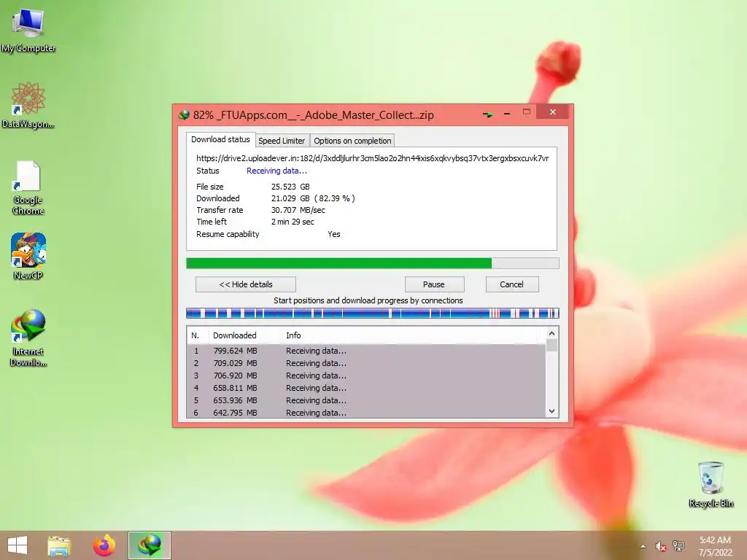Select connection row 642.795 MB
The height and width of the screenshot is (560, 747).
click(x=366, y=413)
